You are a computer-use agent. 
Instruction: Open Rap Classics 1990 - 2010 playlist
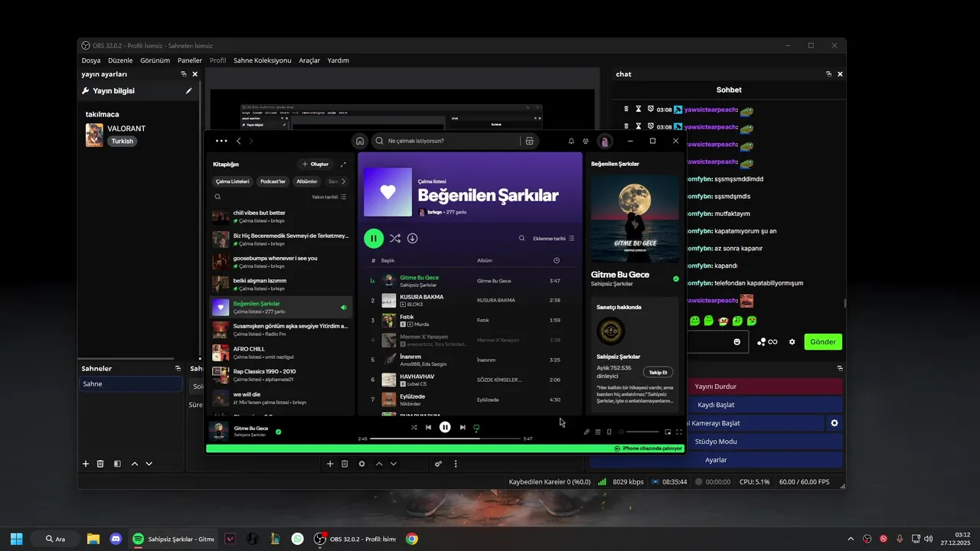tap(282, 375)
